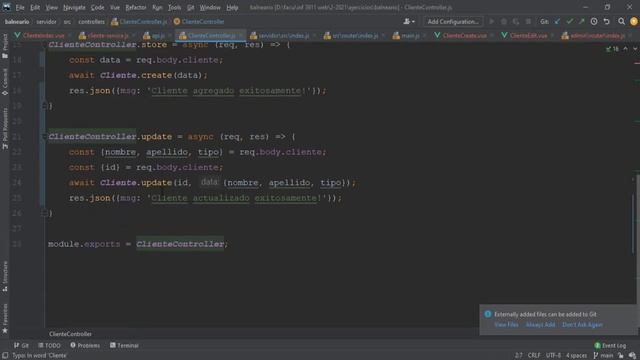Click the servidor breadcrumb segment
Image resolution: width=640 pixels, height=360 pixels.
(x=46, y=22)
